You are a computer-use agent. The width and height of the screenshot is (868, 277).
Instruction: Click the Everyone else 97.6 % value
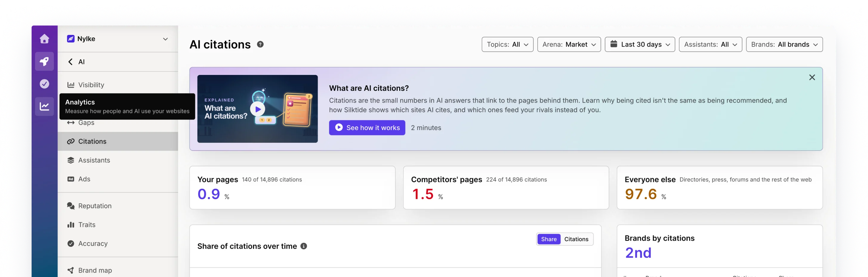(645, 194)
